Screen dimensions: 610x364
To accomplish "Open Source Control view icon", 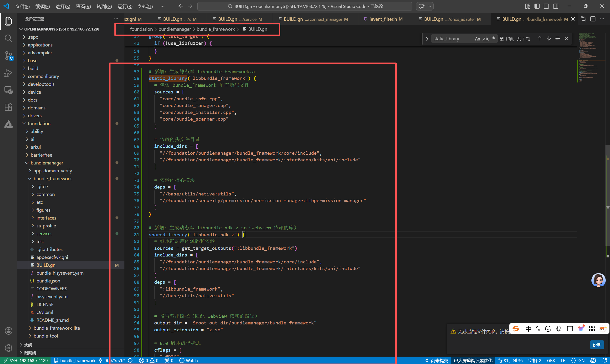I will click(8, 56).
